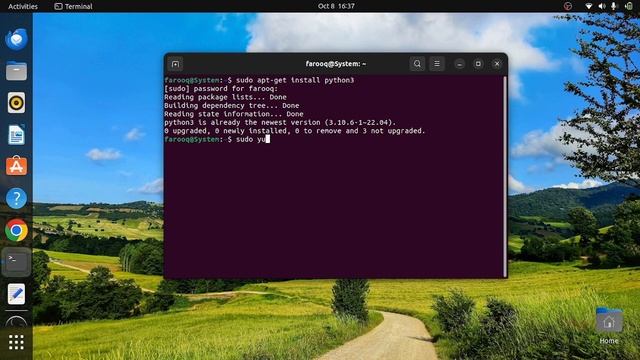Click 'Reading state information... Done' line
Image resolution: width=640 pixels, height=360 pixels.
click(x=233, y=114)
